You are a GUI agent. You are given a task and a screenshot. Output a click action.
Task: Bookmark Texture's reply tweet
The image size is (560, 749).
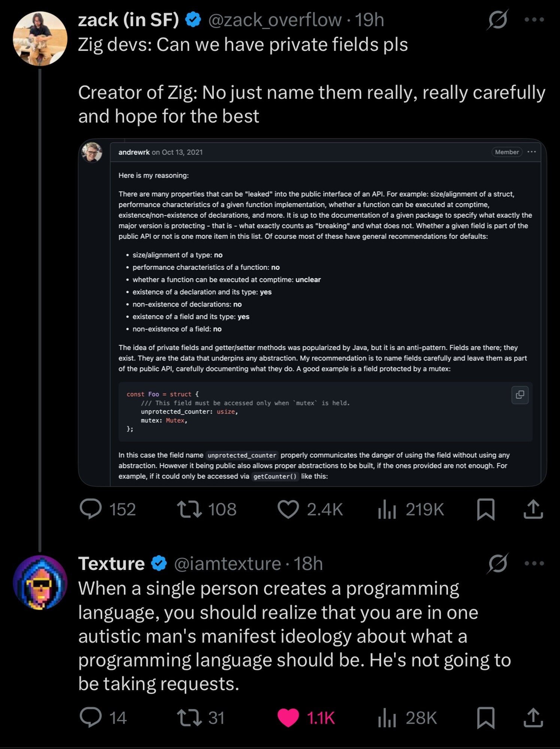[485, 718]
